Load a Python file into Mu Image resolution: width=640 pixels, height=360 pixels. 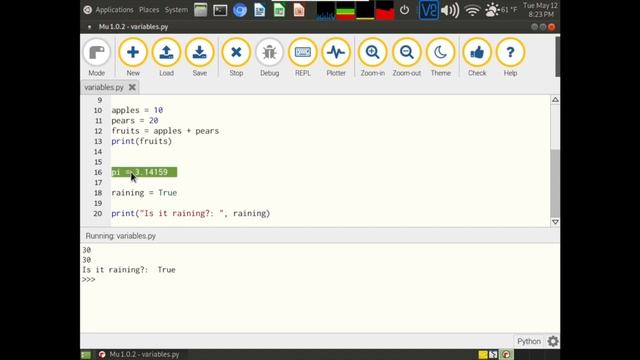point(166,57)
